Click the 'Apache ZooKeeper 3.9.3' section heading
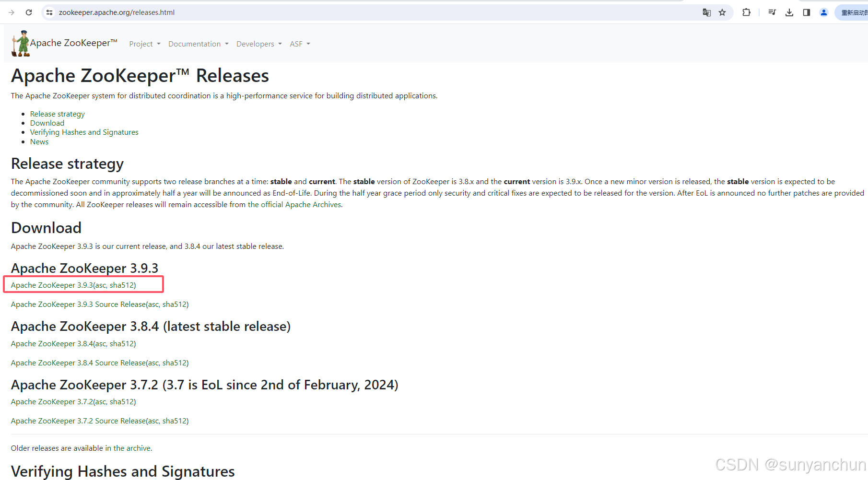Image resolution: width=868 pixels, height=480 pixels. [x=84, y=268]
